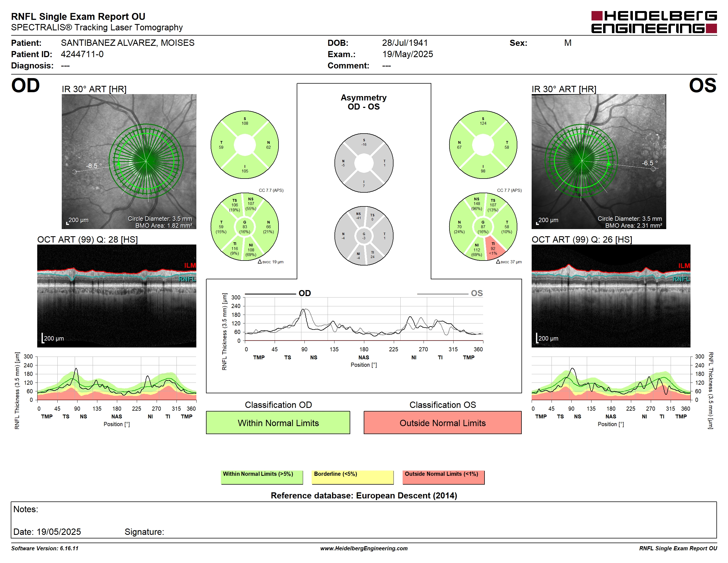Click the Notes field

coord(364,520)
